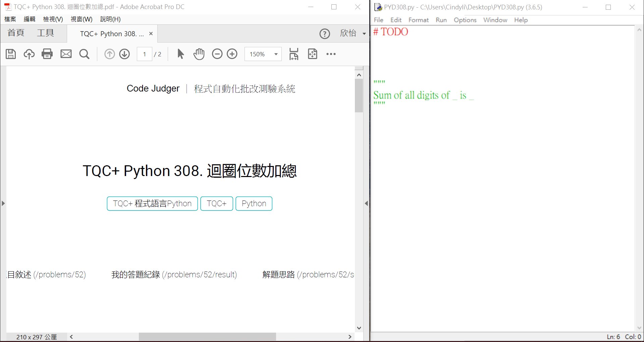
Task: Click the IDLE scrollbar up arrow
Action: click(x=639, y=30)
